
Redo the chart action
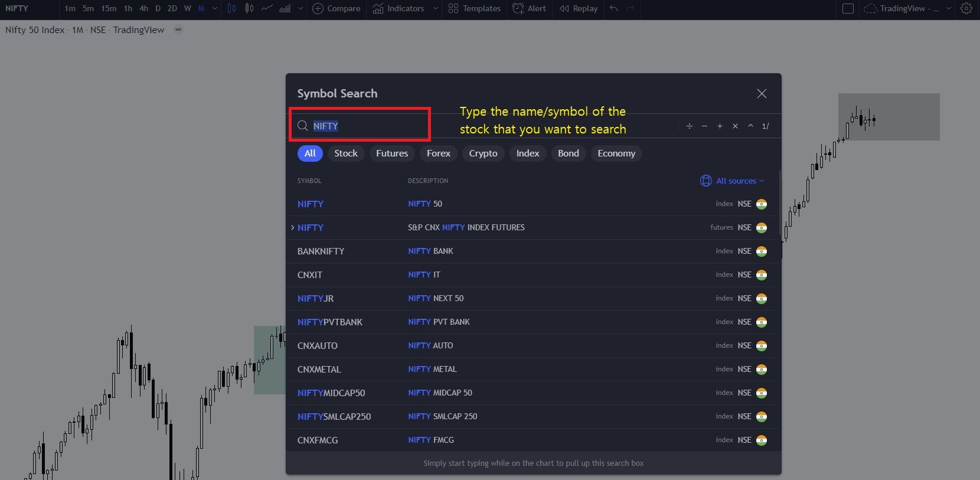point(631,8)
